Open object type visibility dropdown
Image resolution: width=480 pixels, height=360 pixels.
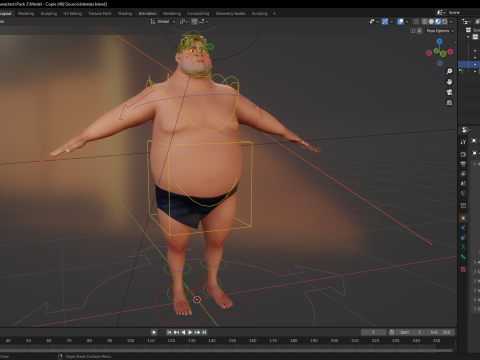[374, 21]
